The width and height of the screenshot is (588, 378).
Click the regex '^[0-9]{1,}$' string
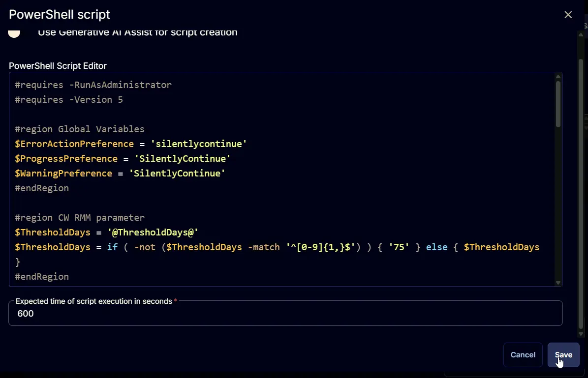click(321, 247)
